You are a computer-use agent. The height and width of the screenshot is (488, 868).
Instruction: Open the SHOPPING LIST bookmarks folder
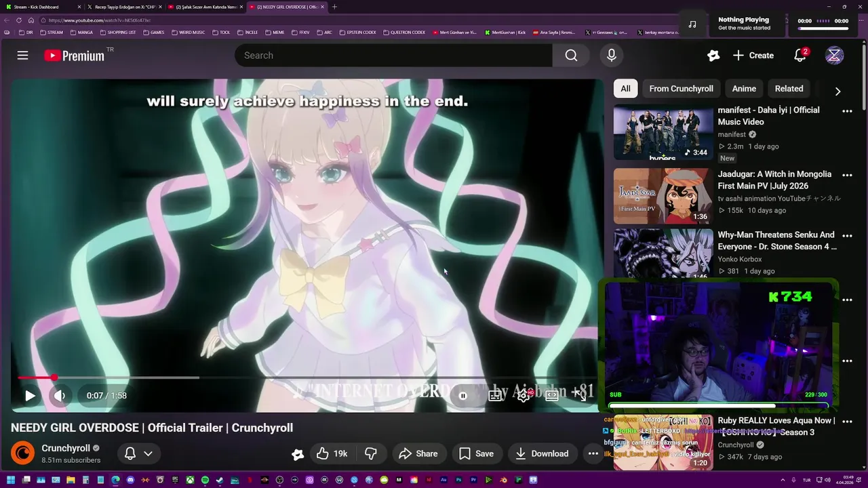pos(118,32)
